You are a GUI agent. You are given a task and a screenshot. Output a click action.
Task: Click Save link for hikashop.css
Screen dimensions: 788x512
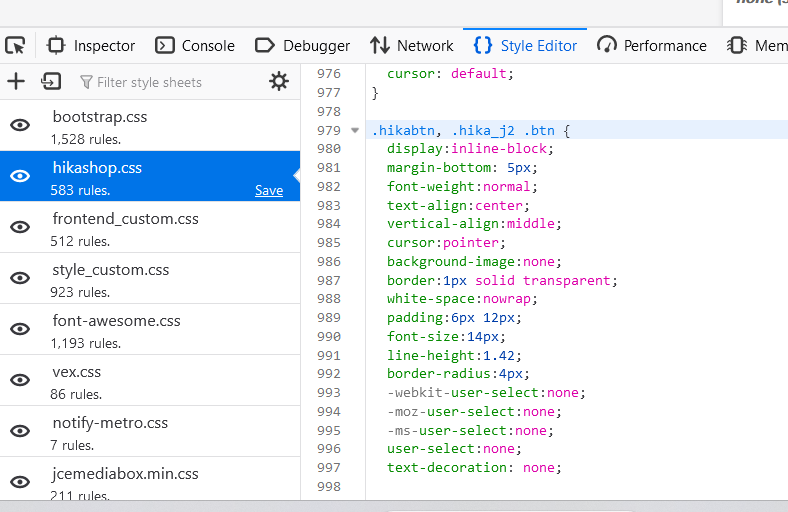pos(268,190)
